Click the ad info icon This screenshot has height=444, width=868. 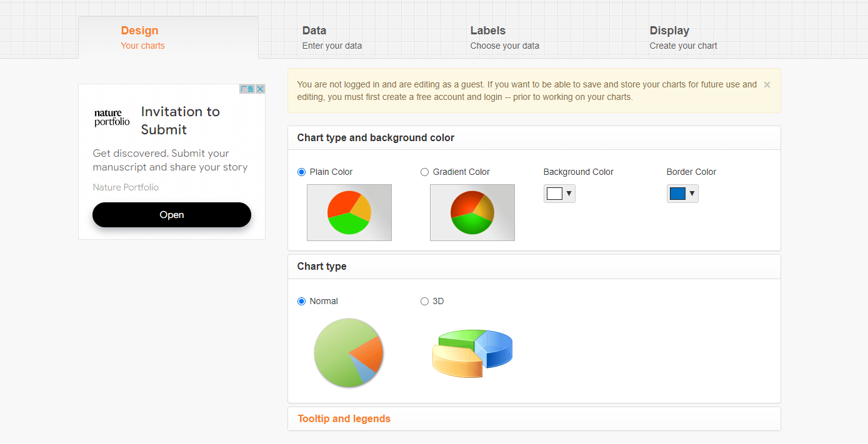pos(247,89)
